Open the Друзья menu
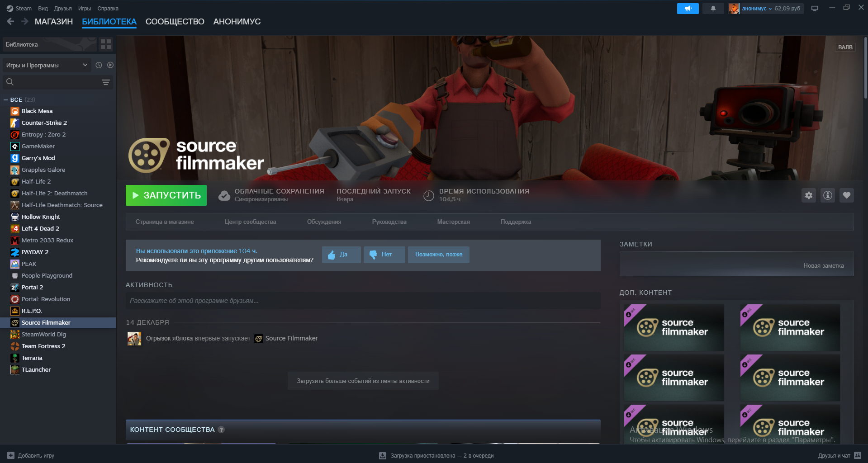868x463 pixels. pos(63,9)
